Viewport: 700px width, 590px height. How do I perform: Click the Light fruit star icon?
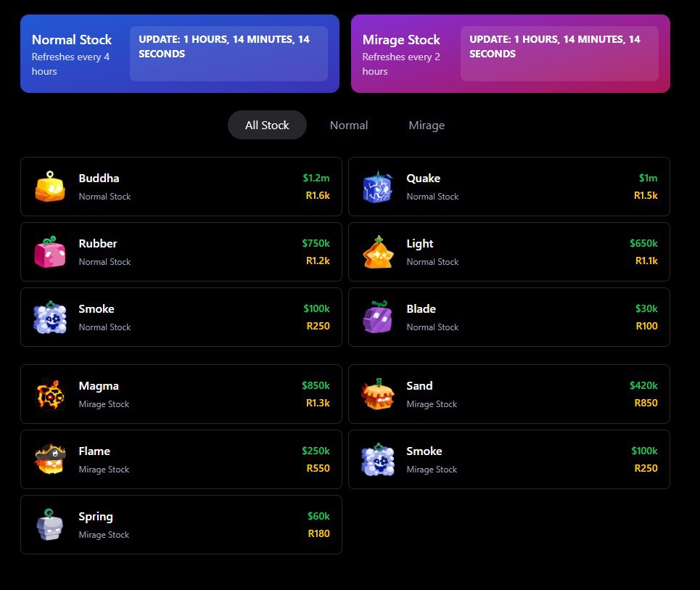pos(378,252)
